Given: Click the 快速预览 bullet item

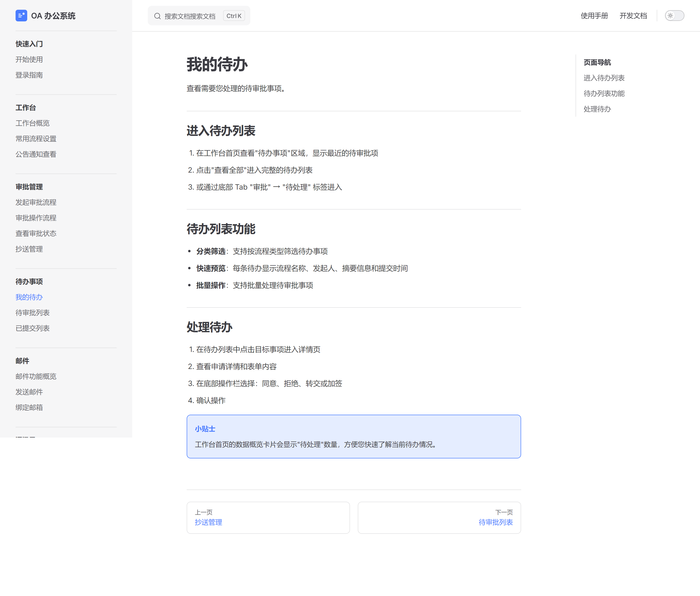Looking at the screenshot, I should (302, 268).
